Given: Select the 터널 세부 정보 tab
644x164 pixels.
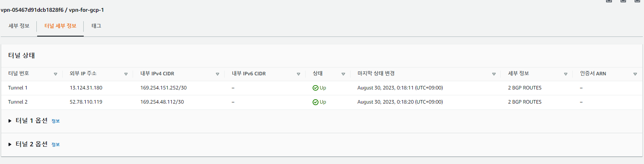Looking at the screenshot, I should (x=60, y=26).
